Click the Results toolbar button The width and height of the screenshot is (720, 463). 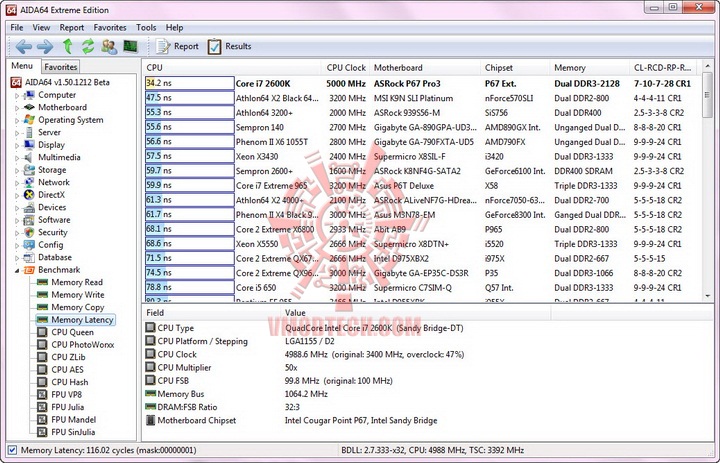tap(229, 46)
